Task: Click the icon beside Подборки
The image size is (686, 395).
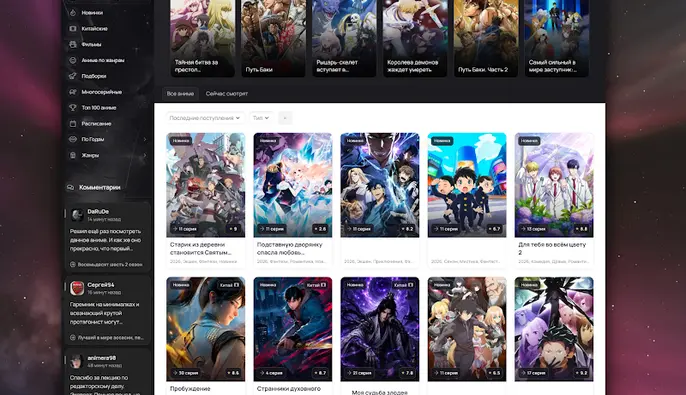Action: [x=73, y=76]
